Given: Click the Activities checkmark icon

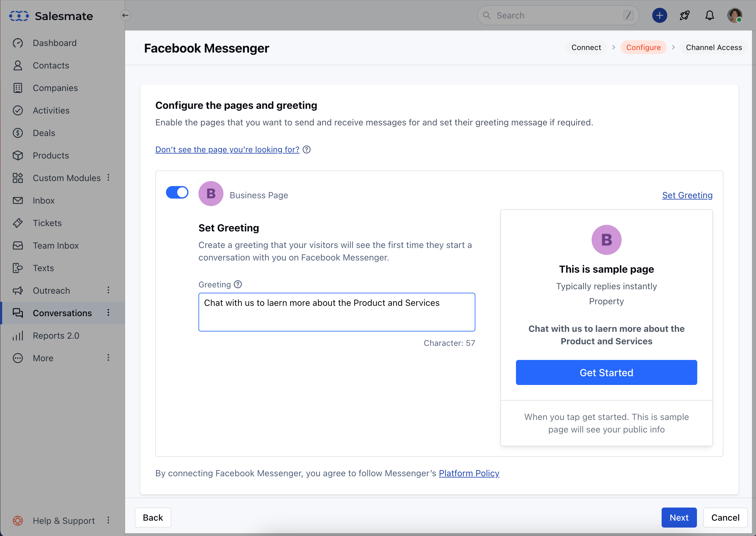Looking at the screenshot, I should coord(18,110).
